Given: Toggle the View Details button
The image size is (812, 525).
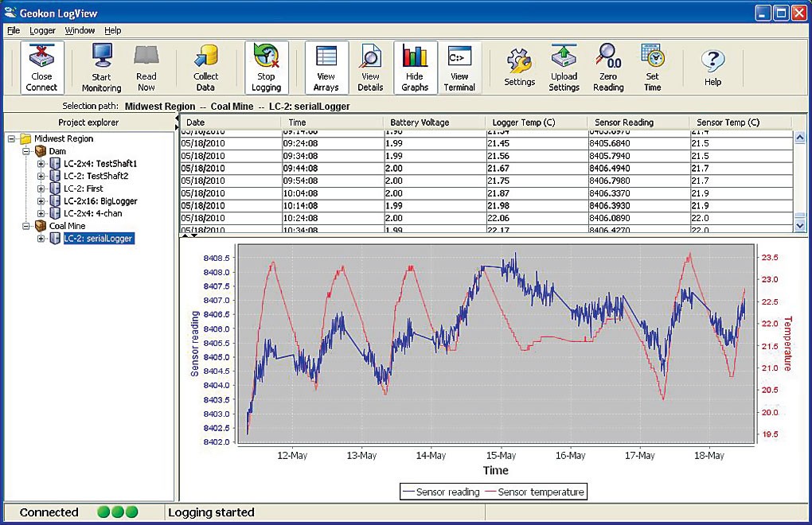Looking at the screenshot, I should [x=370, y=68].
